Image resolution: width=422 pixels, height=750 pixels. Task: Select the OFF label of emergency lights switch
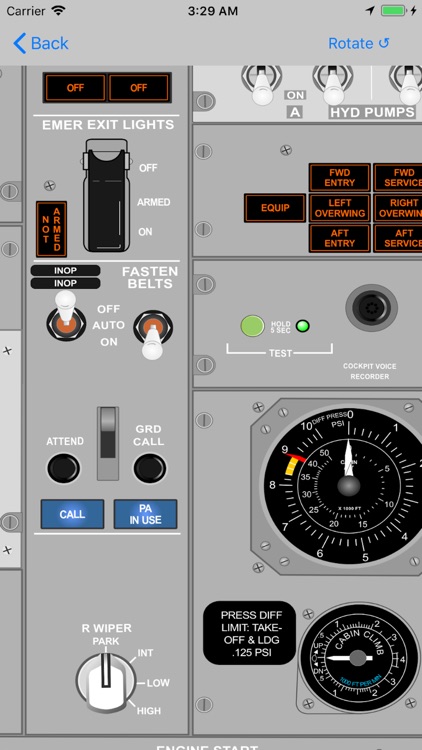(148, 168)
